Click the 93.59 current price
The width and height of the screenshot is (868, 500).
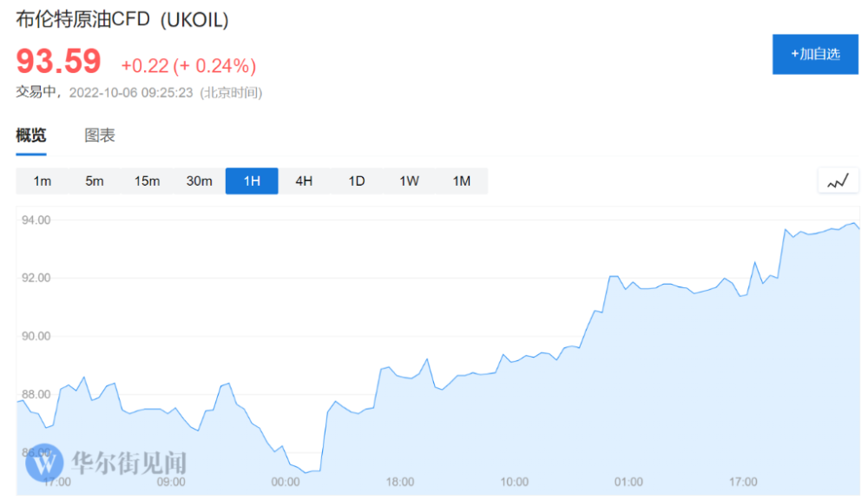59,62
